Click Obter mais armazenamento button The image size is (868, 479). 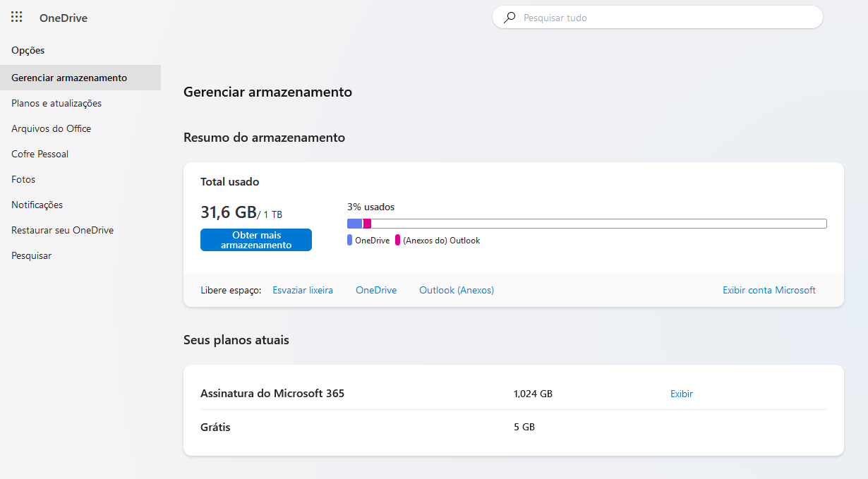(x=256, y=240)
